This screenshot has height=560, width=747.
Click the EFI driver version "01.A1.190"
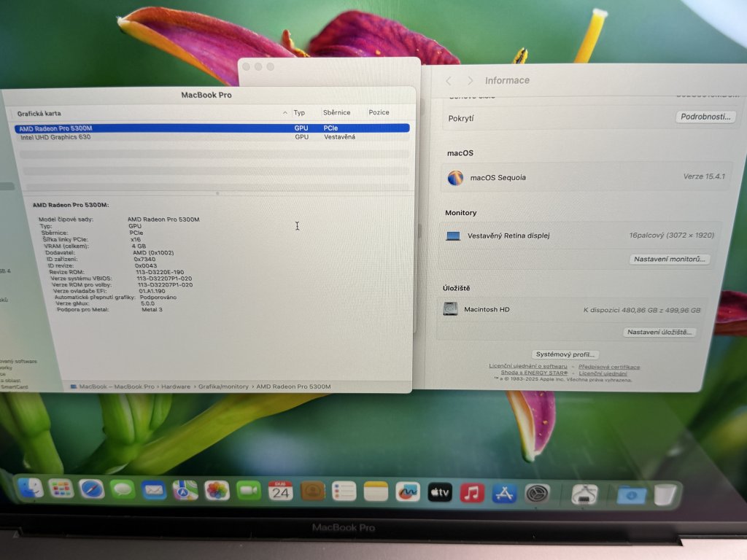pyautogui.click(x=152, y=291)
